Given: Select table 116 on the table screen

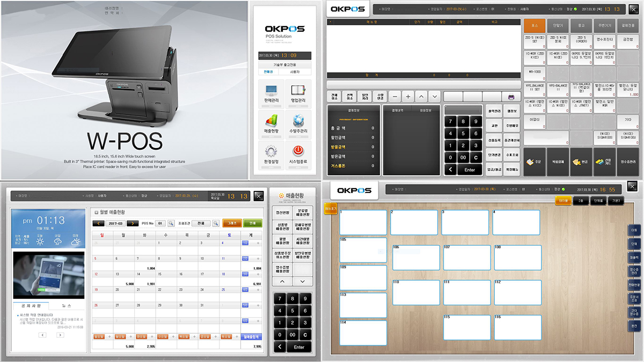Looking at the screenshot, I should point(518,327).
